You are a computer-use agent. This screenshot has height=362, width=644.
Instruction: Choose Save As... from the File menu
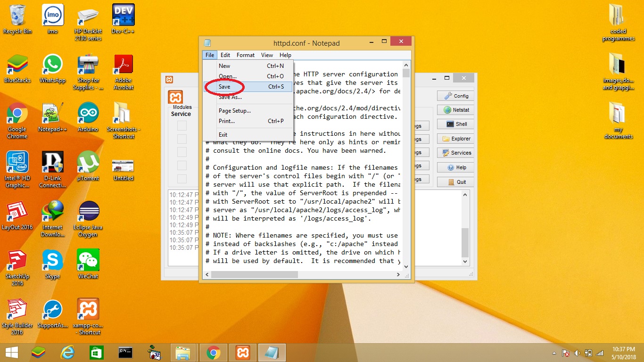(248, 97)
